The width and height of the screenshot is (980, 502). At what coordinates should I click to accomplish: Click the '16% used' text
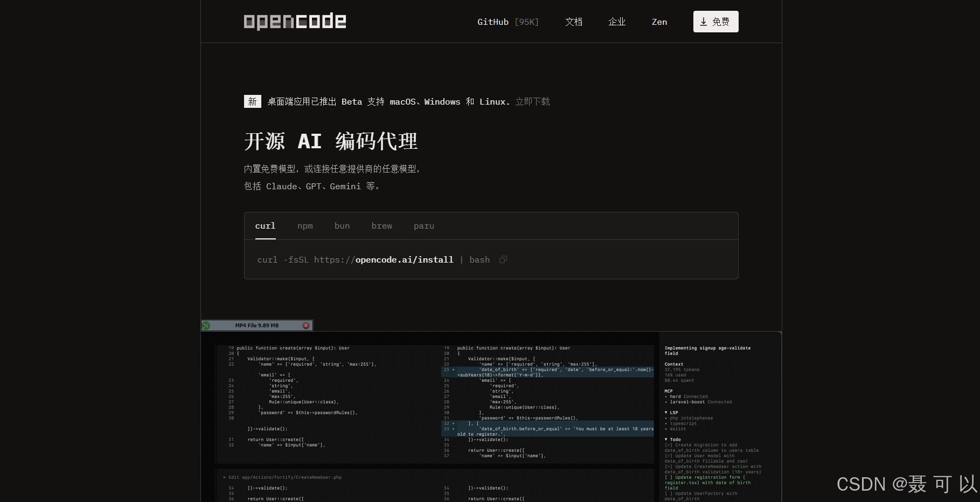(x=676, y=375)
